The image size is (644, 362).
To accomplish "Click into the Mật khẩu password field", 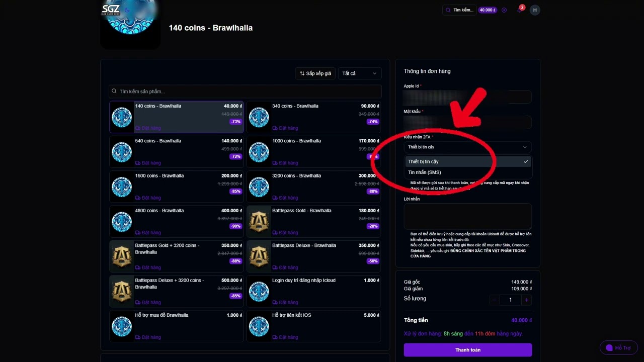I will pos(467,122).
